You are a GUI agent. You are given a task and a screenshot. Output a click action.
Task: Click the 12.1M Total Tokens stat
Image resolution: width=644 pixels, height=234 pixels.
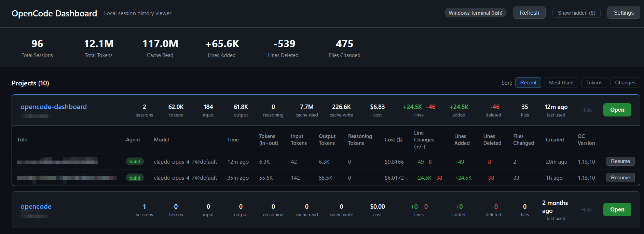(99, 48)
